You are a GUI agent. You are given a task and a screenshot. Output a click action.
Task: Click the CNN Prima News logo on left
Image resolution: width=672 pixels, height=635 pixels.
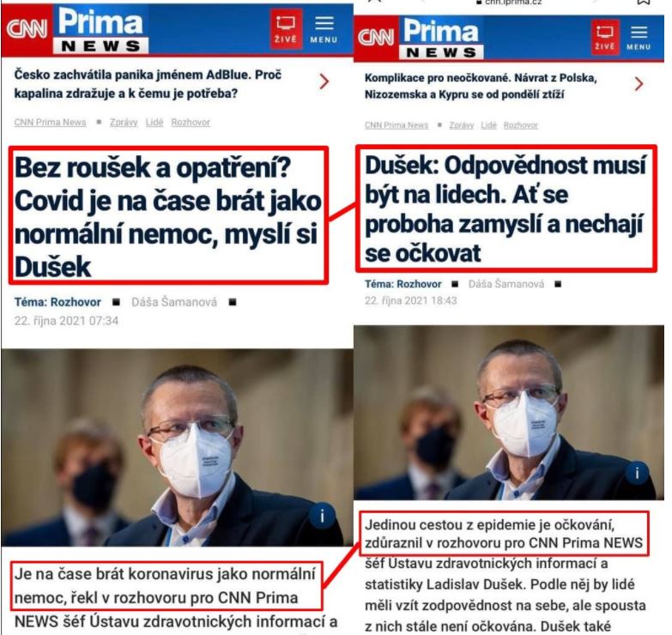pos(76,30)
